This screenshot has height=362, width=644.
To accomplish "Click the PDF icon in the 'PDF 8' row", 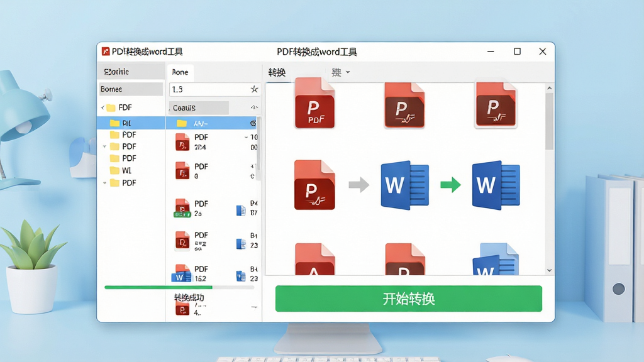I will 182,171.
